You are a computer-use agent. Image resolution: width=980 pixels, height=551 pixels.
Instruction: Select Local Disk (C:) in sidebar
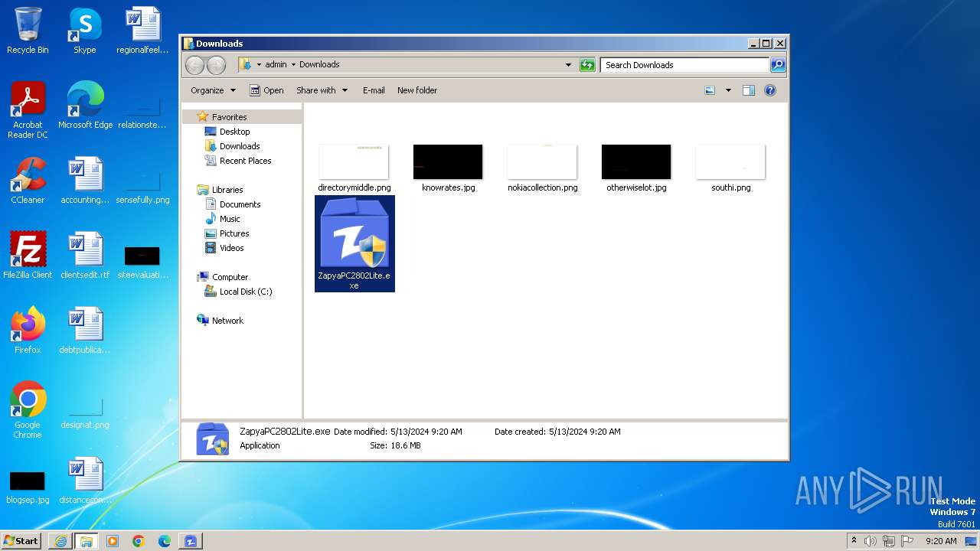[x=245, y=292]
